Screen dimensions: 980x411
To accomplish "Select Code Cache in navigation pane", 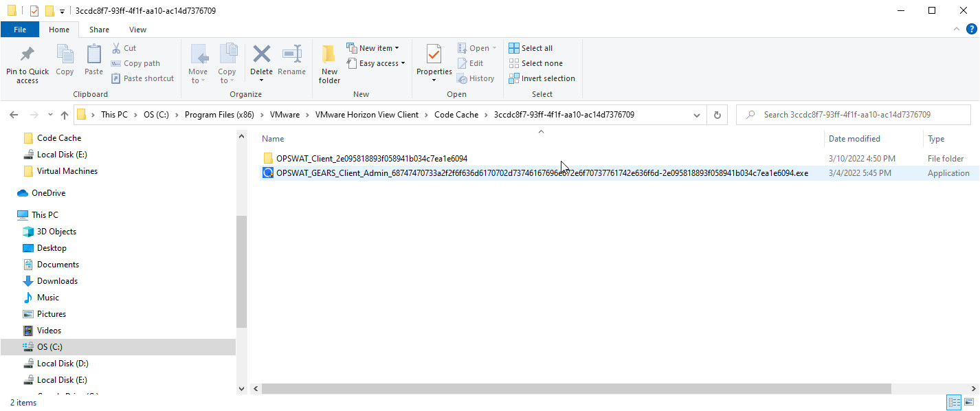I will pyautogui.click(x=59, y=138).
